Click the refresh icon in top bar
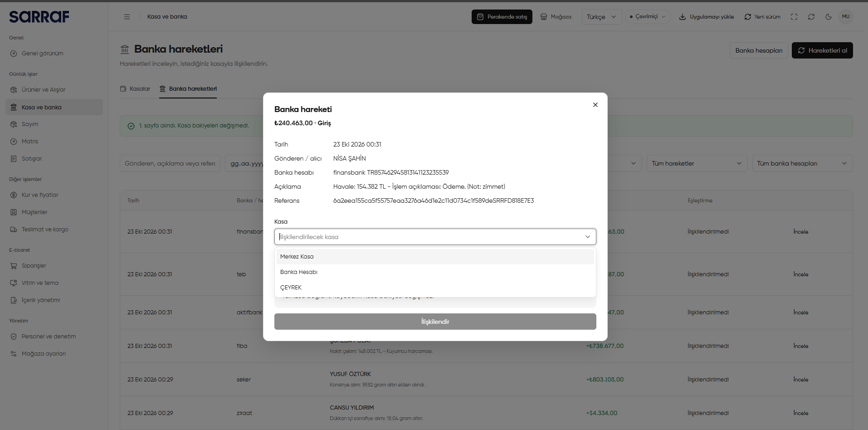The height and width of the screenshot is (430, 868). point(811,17)
